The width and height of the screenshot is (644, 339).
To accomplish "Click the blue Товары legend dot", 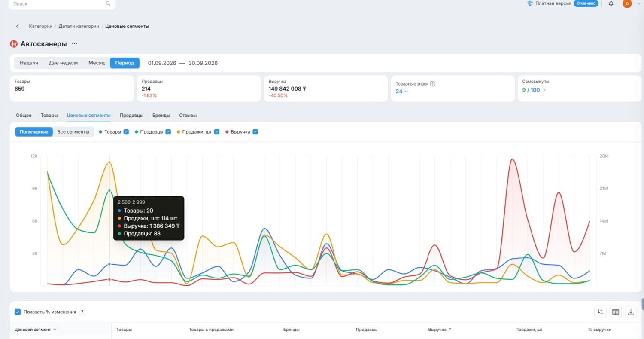I will tap(100, 132).
